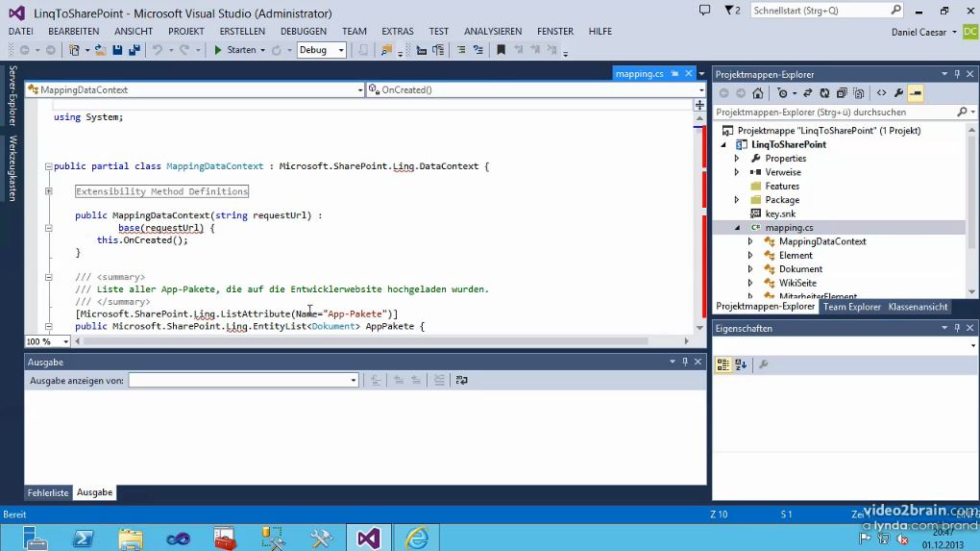Open PowerShell from the taskbar
The width and height of the screenshot is (980, 551).
(83, 538)
